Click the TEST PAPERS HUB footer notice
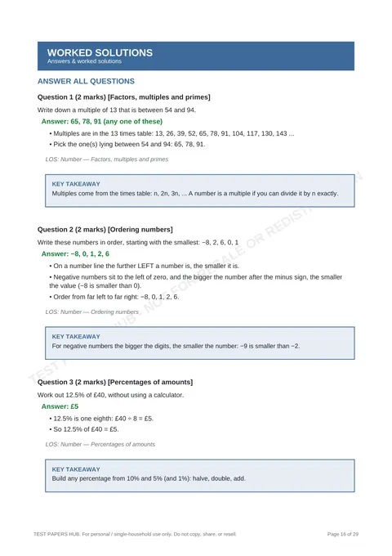The width and height of the screenshot is (392, 556). 135,534
